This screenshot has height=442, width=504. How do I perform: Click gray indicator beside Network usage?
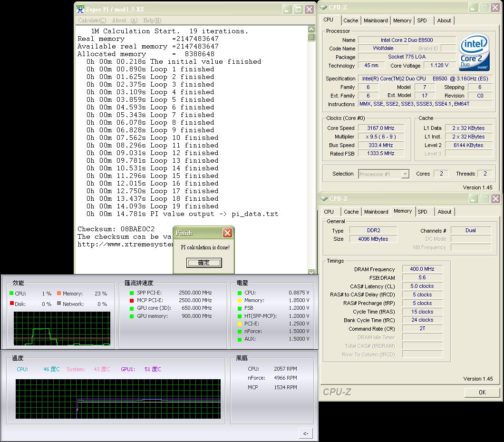click(59, 303)
